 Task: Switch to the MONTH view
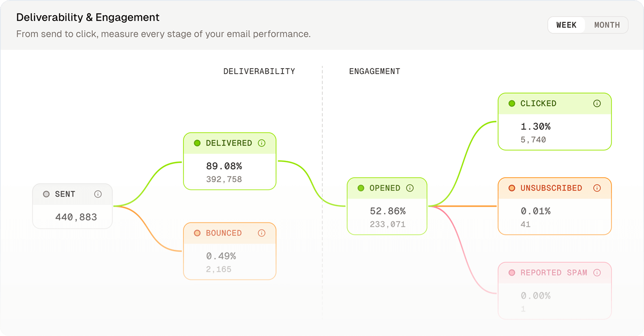click(606, 25)
